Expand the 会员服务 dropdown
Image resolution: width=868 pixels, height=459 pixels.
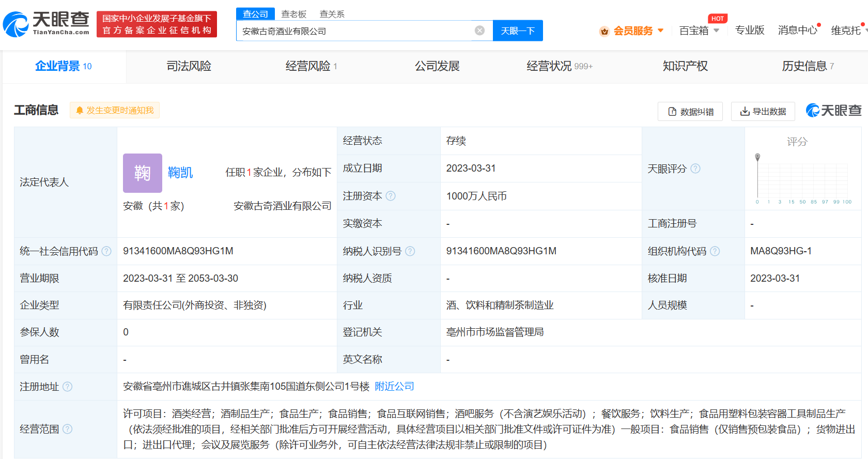pos(632,31)
